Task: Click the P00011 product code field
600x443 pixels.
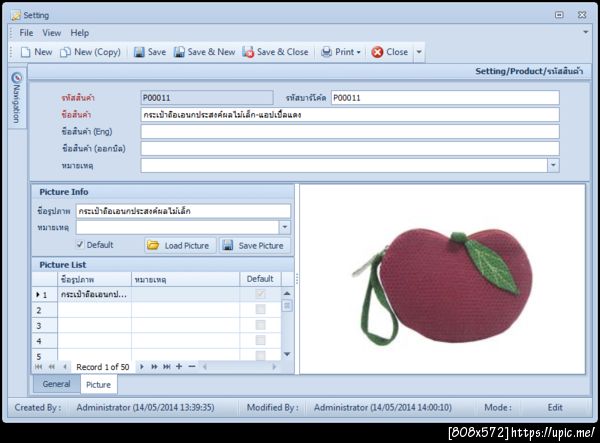Action: pyautogui.click(x=207, y=98)
